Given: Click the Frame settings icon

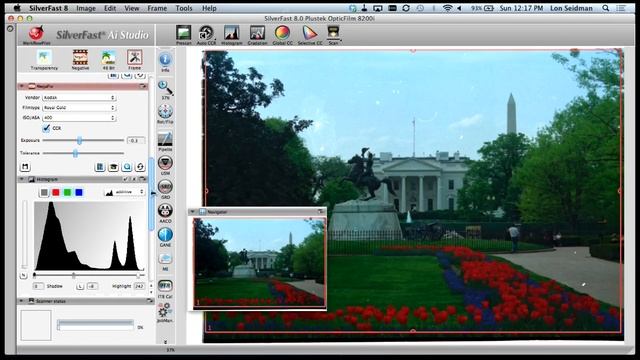Looking at the screenshot, I should coord(134,60).
